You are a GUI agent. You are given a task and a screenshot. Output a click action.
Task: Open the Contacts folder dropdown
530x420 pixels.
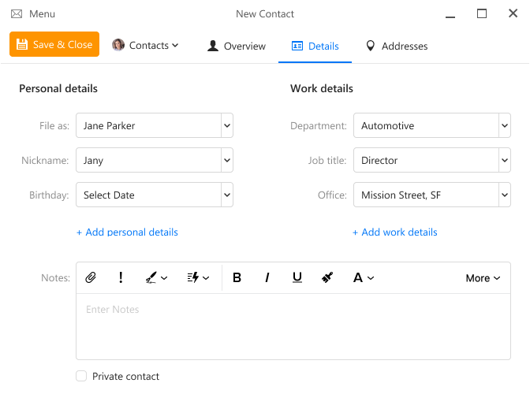click(145, 45)
